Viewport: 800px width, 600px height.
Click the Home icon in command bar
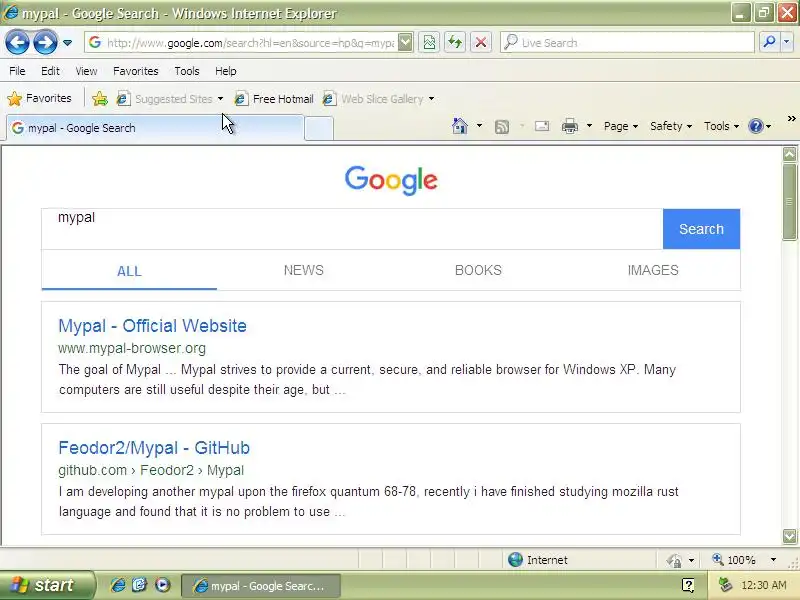pos(460,126)
